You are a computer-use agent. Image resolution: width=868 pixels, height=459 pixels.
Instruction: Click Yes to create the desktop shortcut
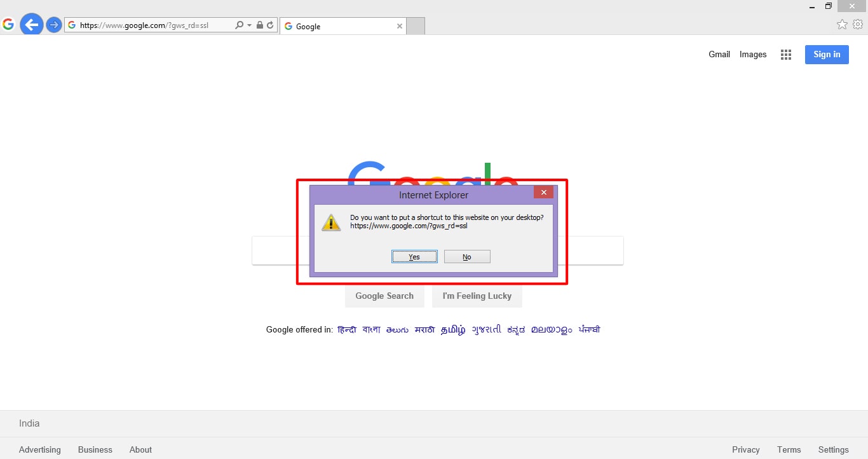(x=414, y=256)
